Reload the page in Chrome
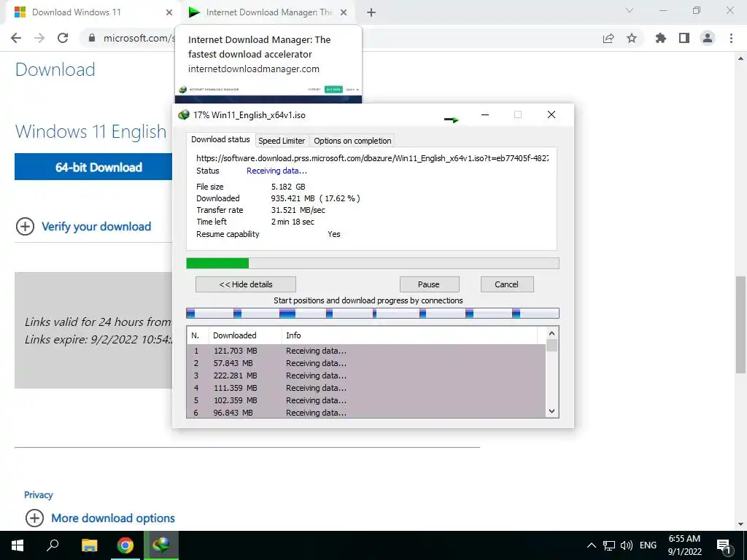The width and height of the screenshot is (747, 560). point(63,38)
